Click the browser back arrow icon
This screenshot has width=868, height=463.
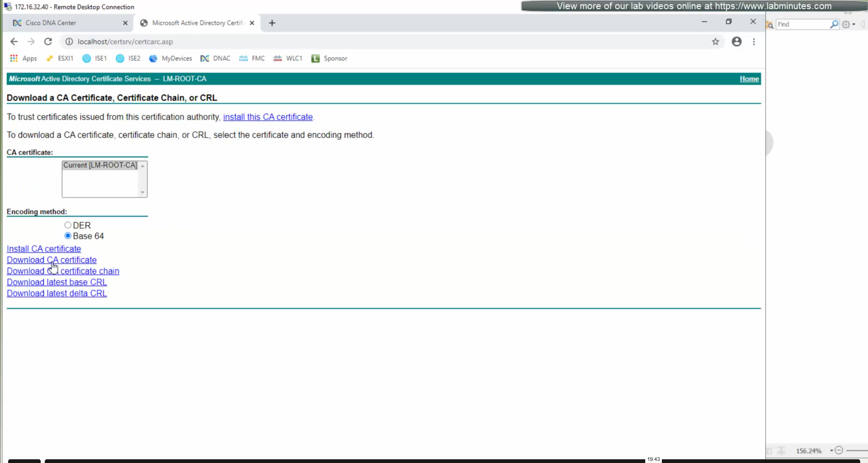pos(14,42)
